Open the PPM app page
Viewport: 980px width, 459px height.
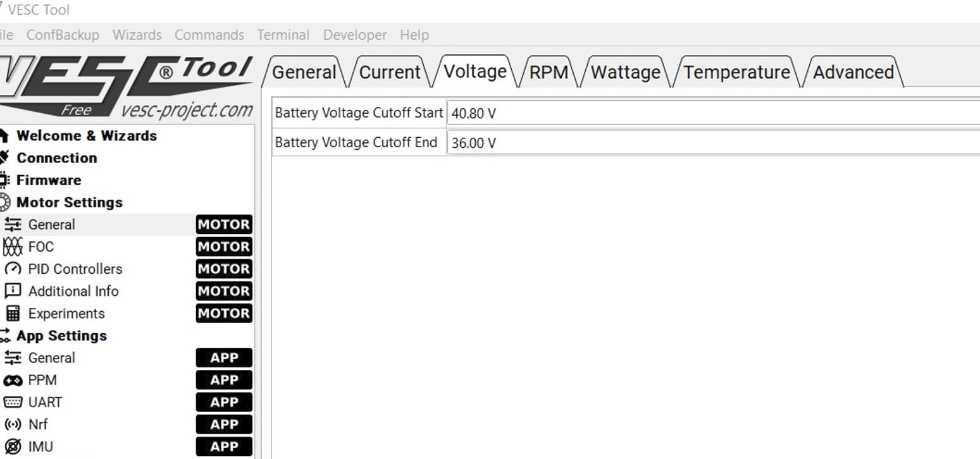click(x=42, y=380)
